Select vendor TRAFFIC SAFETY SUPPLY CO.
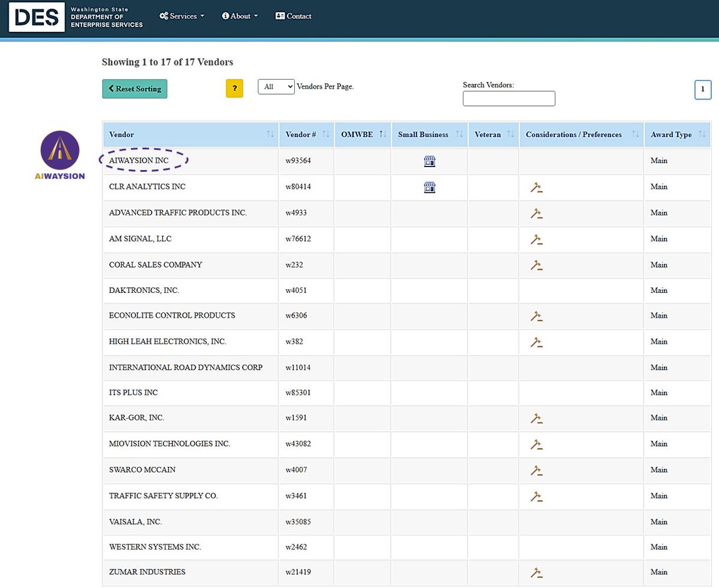 click(164, 496)
